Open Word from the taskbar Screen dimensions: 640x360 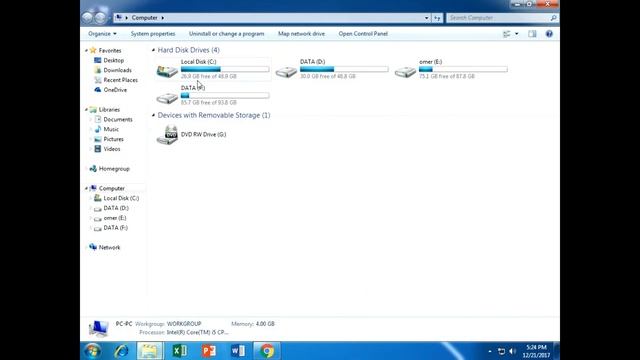238,351
